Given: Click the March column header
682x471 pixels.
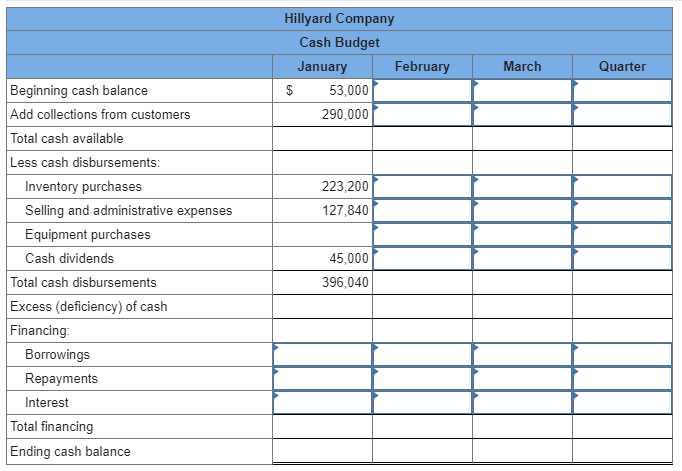Looking at the screenshot, I should pyautogui.click(x=522, y=67).
